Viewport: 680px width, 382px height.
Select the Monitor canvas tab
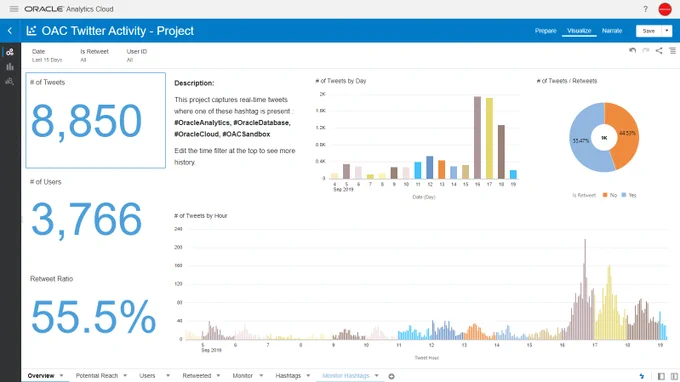coord(242,375)
